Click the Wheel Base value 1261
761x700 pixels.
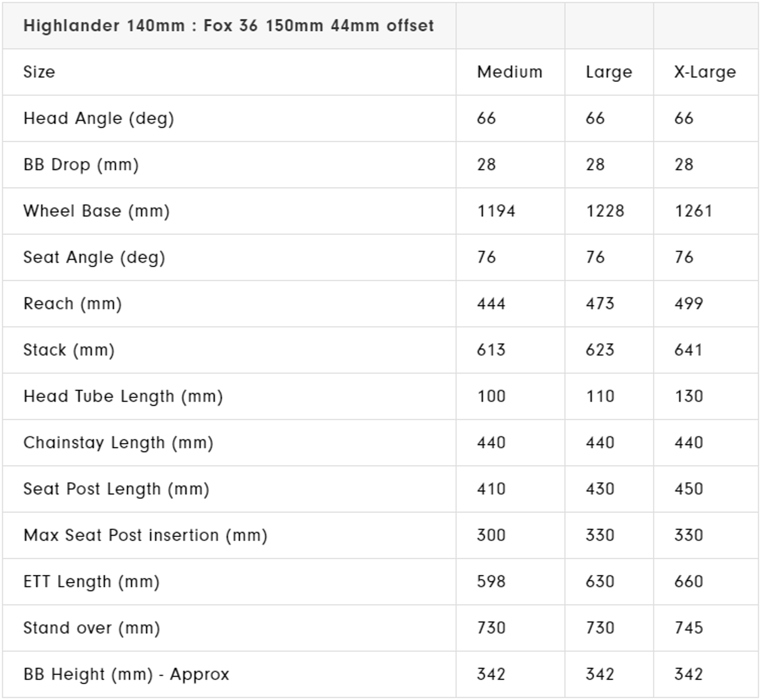coord(693,211)
